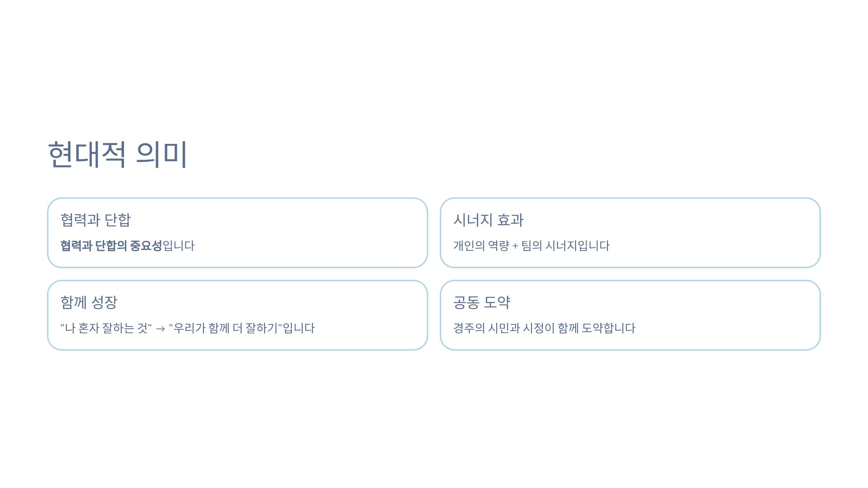Select the sentence 경주의 시민과 시정이 함께 도약합니다
868x488 pixels.
coord(544,328)
